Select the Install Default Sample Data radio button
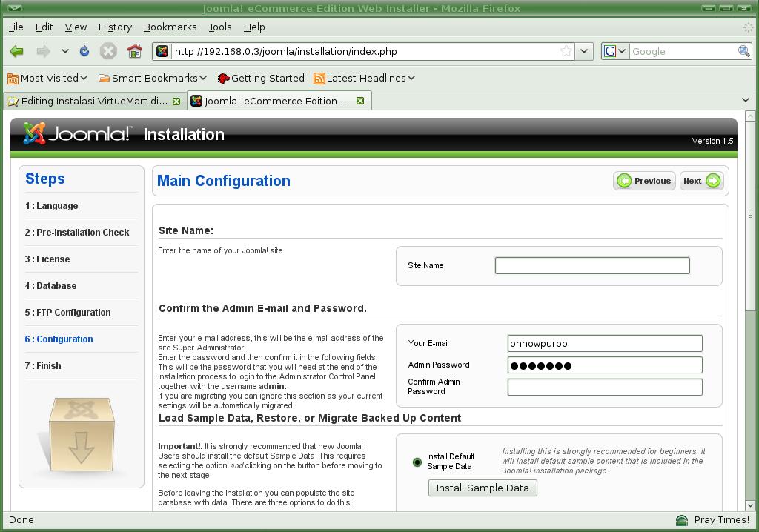Screen dimensions: 759x532 417,462
